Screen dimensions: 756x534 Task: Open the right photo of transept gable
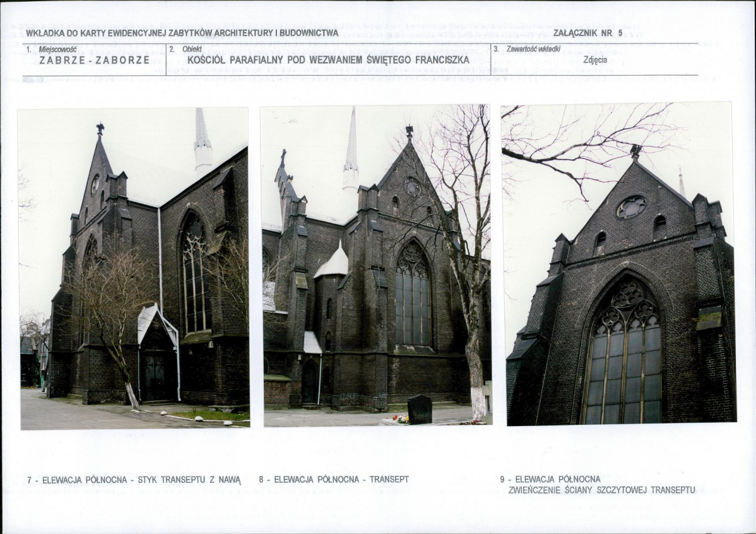pyautogui.click(x=618, y=263)
